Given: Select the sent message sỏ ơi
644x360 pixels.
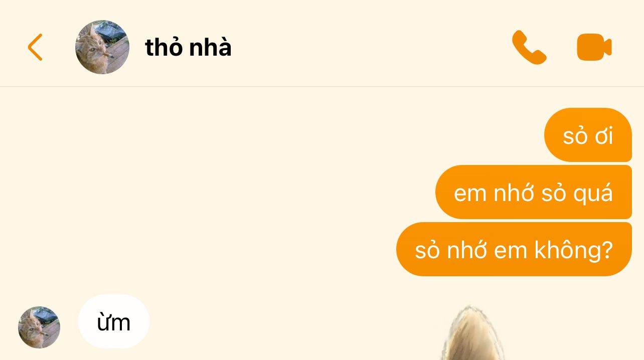Looking at the screenshot, I should 588,135.
